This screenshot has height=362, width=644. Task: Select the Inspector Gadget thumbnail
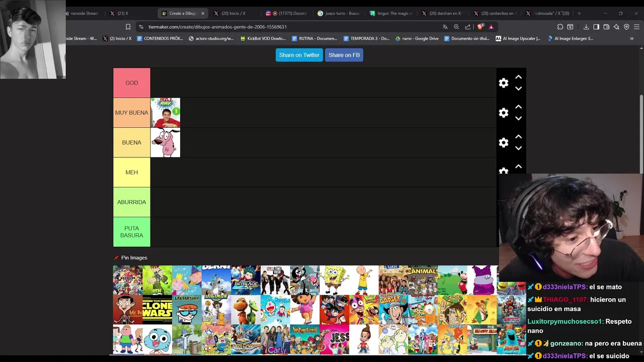click(x=393, y=310)
